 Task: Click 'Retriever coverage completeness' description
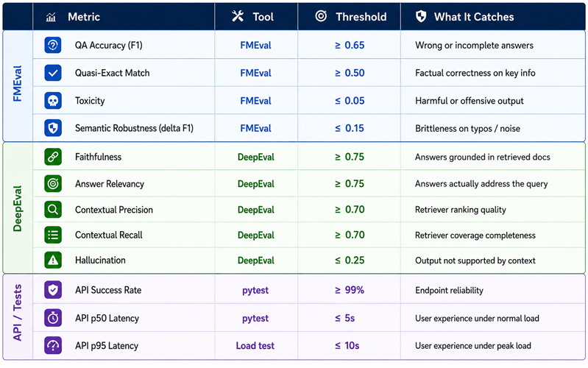(x=475, y=236)
